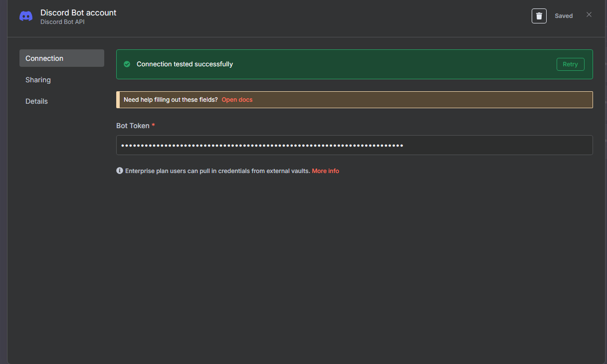Follow the More info link

click(x=325, y=171)
